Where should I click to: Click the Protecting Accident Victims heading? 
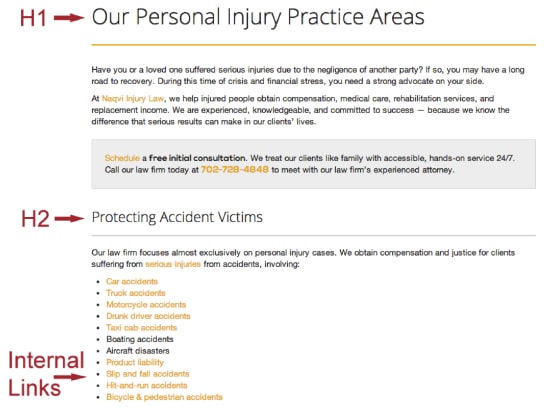pyautogui.click(x=177, y=217)
